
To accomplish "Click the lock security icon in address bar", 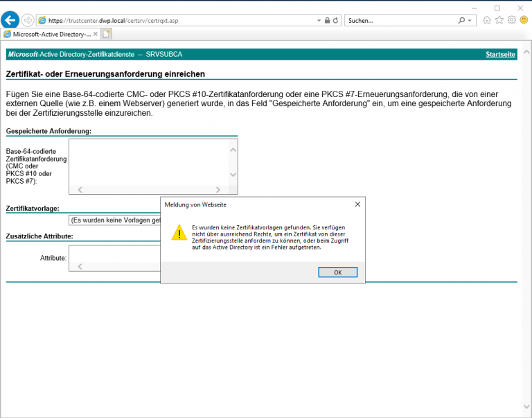I will [327, 20].
